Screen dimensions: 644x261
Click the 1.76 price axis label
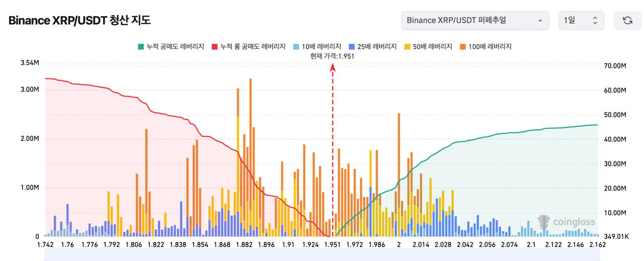pyautogui.click(x=67, y=245)
